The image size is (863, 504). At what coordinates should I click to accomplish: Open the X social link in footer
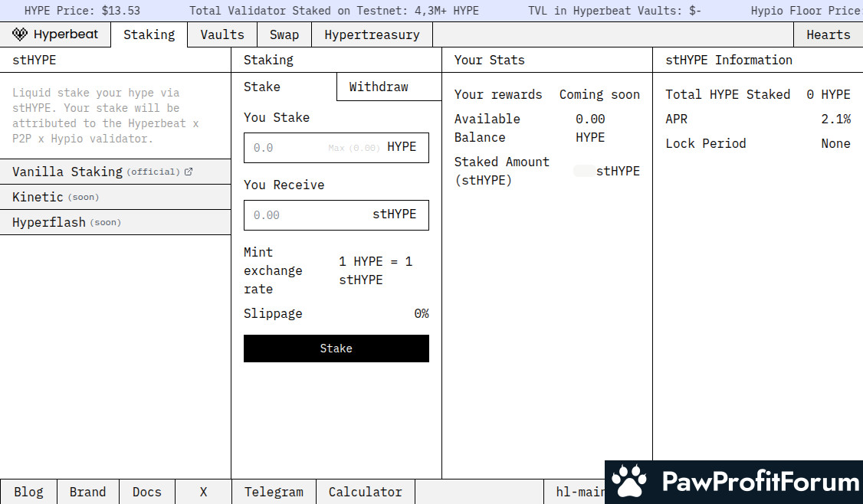pyautogui.click(x=203, y=492)
